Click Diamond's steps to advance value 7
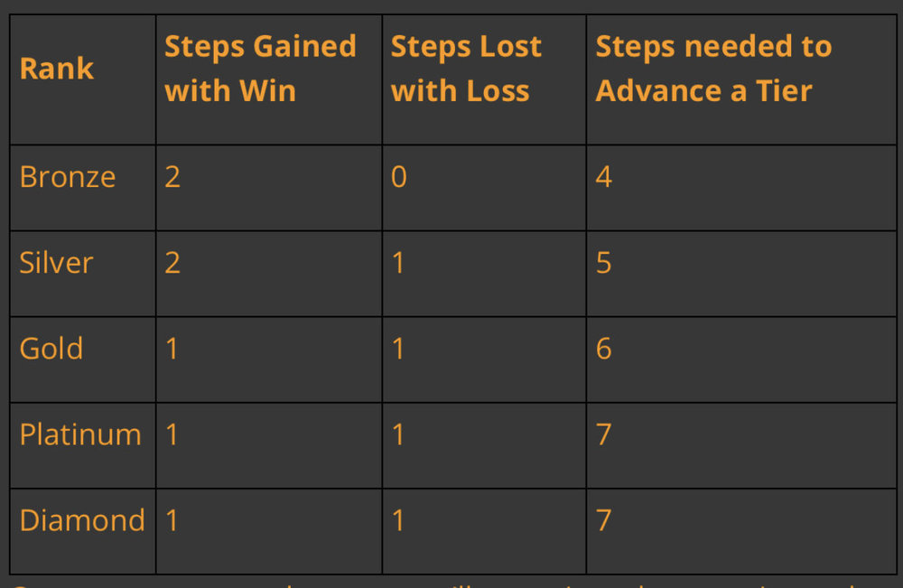 (x=603, y=520)
